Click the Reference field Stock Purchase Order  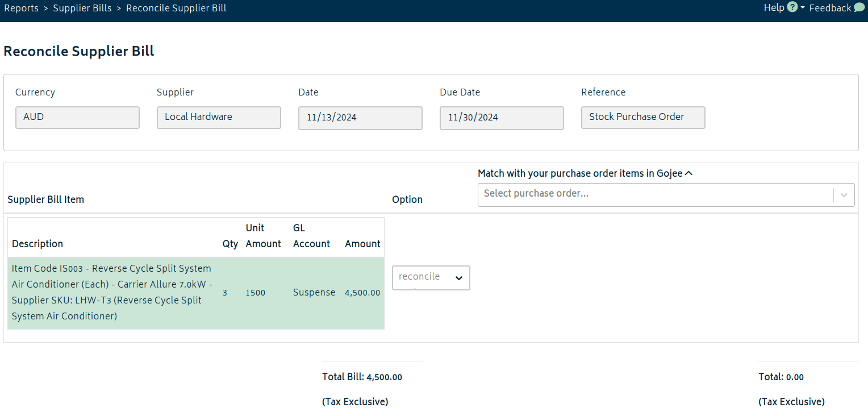click(x=643, y=118)
